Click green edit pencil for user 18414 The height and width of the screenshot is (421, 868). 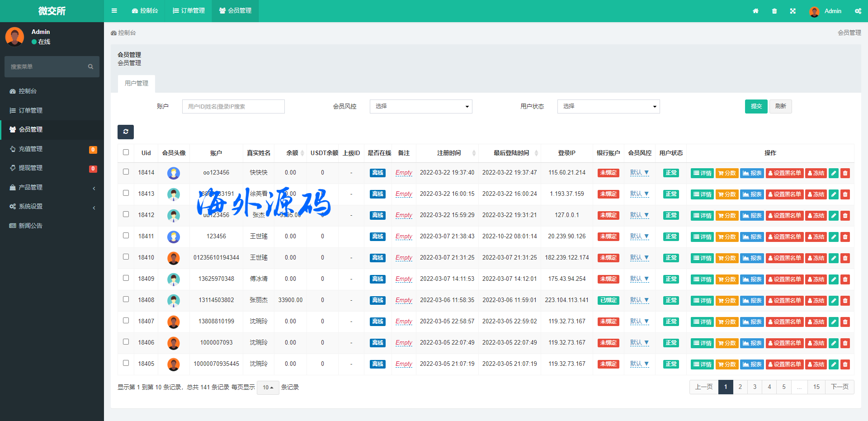tap(834, 173)
